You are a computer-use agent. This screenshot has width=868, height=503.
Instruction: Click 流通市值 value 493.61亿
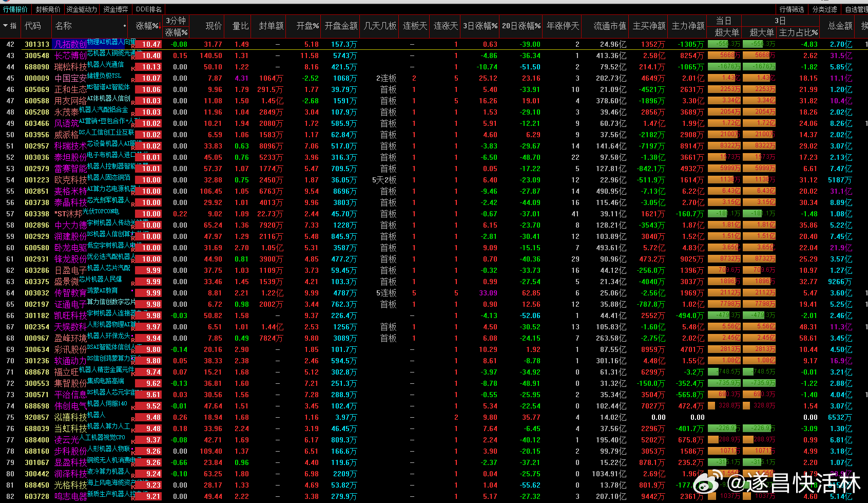(x=611, y=248)
